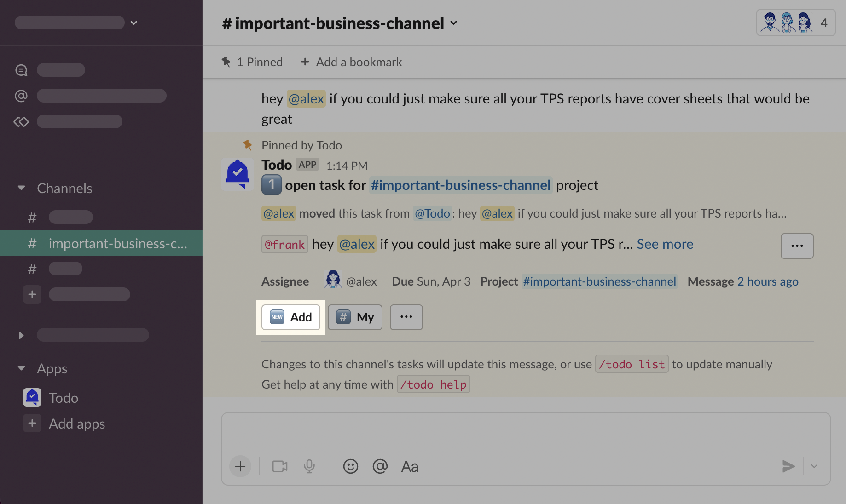
Task: Click into the message input field
Action: (525, 435)
